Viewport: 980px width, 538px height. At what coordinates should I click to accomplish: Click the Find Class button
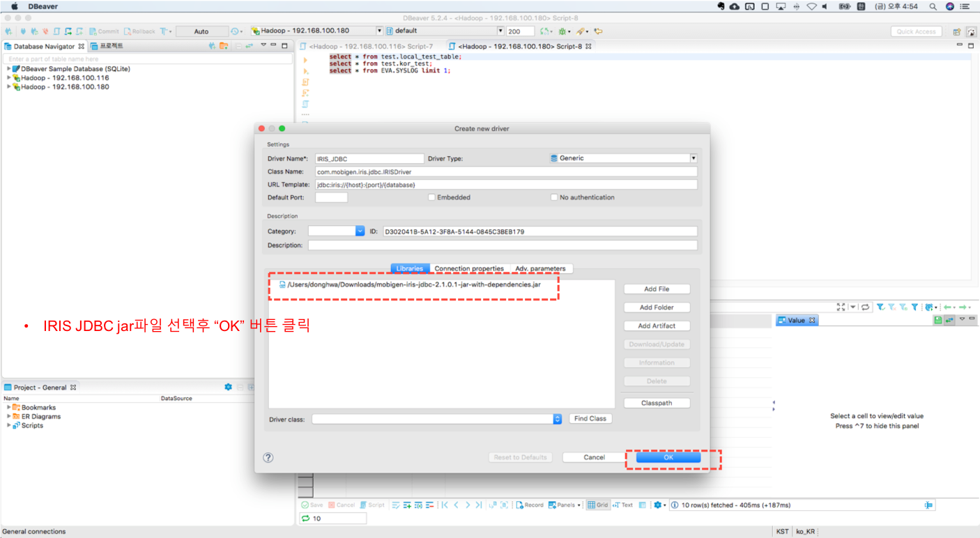pos(590,418)
